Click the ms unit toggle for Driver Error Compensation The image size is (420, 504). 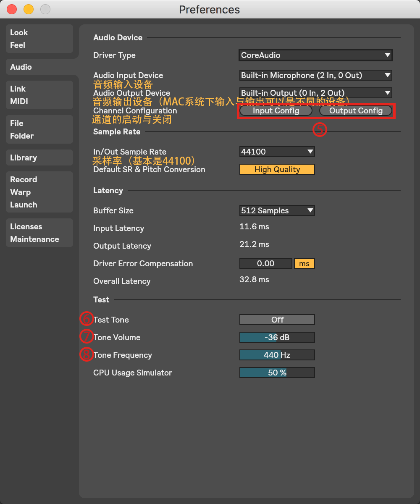click(x=304, y=263)
